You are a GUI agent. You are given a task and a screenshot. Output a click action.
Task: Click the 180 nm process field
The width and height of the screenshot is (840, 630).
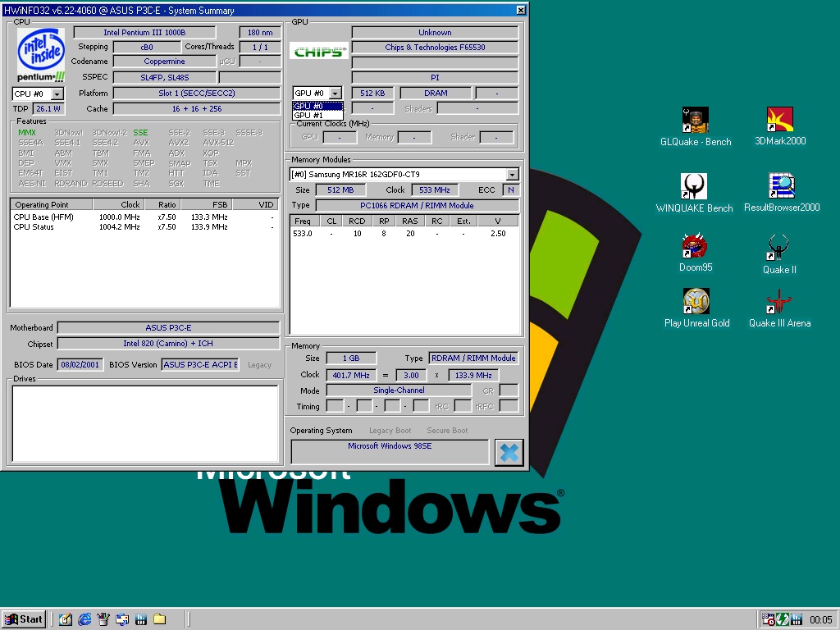(x=260, y=33)
